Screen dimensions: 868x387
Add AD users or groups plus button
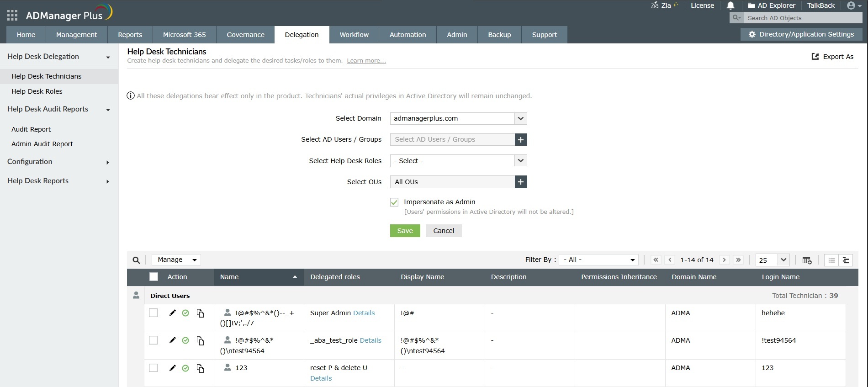pos(521,139)
